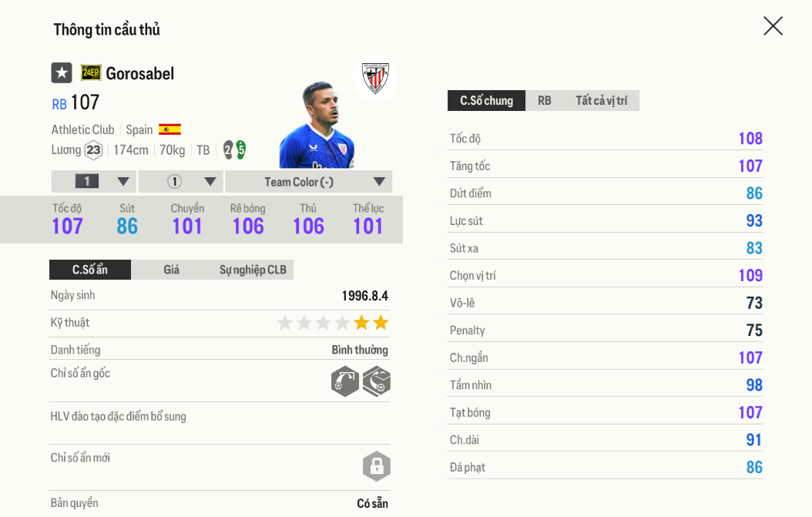Select the C.Số chung tab
The height and width of the screenshot is (517, 812).
(486, 101)
